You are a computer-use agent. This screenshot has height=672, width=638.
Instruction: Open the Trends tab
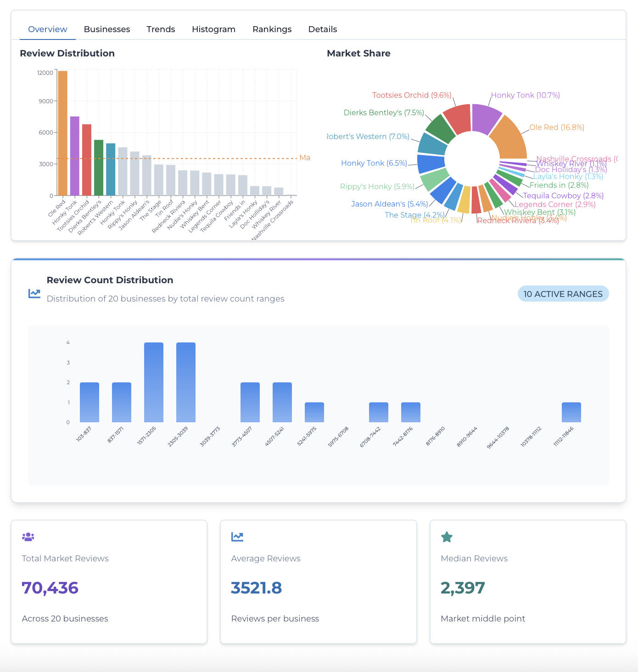point(161,29)
